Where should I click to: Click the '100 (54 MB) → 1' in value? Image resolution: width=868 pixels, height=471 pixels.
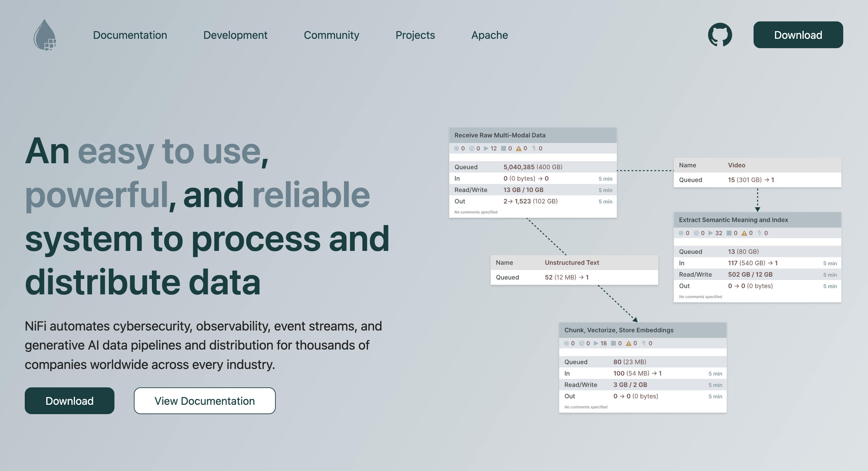click(x=637, y=373)
